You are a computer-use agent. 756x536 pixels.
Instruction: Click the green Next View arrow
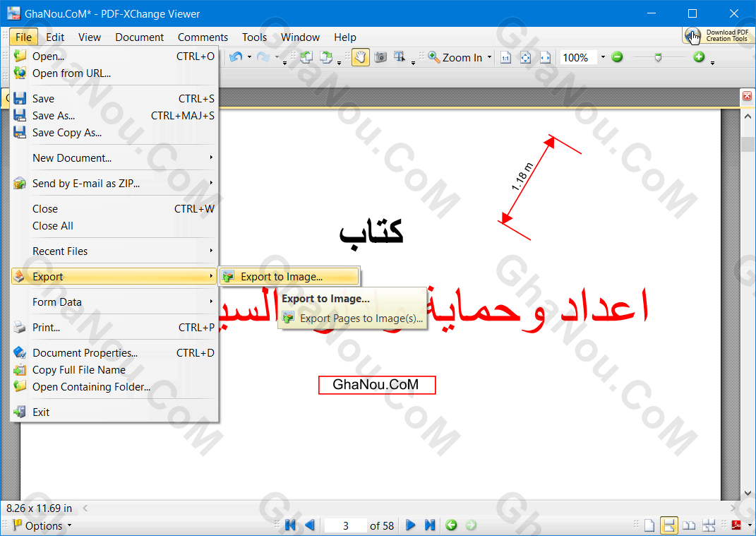(471, 525)
